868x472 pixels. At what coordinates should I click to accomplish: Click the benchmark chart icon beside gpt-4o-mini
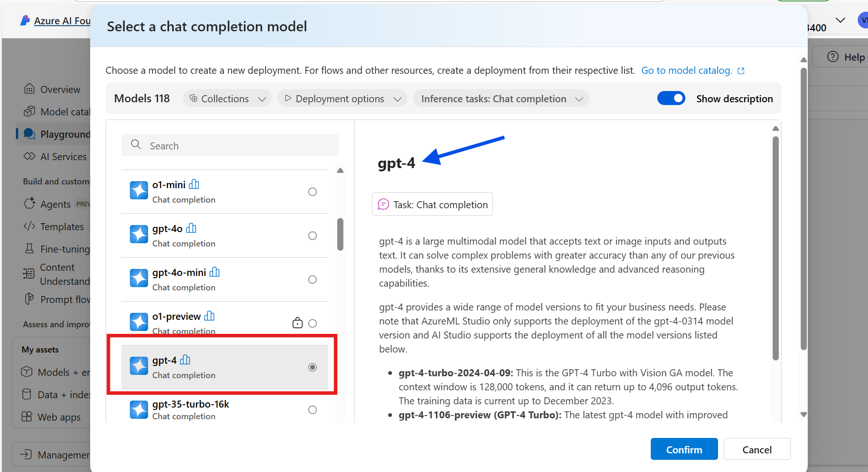pos(214,272)
